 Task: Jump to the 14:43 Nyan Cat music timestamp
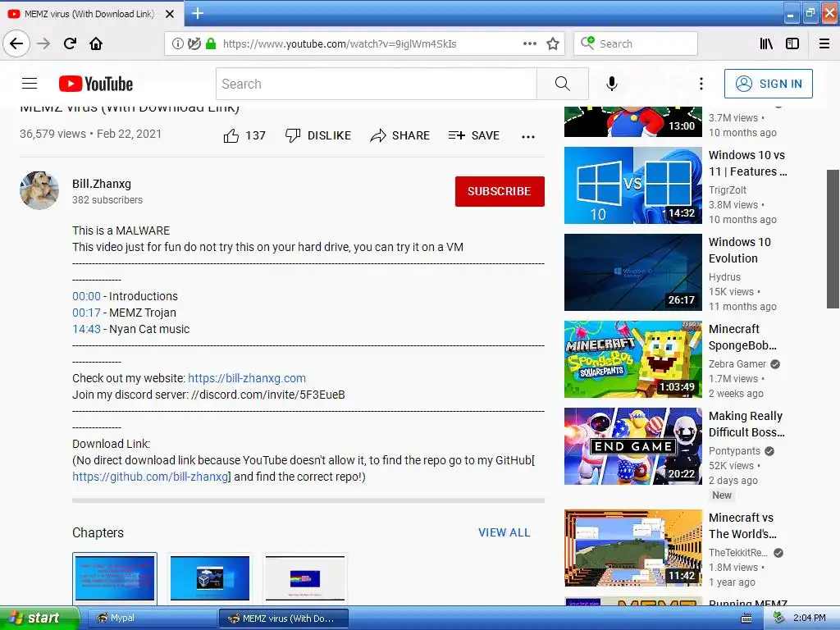point(86,329)
